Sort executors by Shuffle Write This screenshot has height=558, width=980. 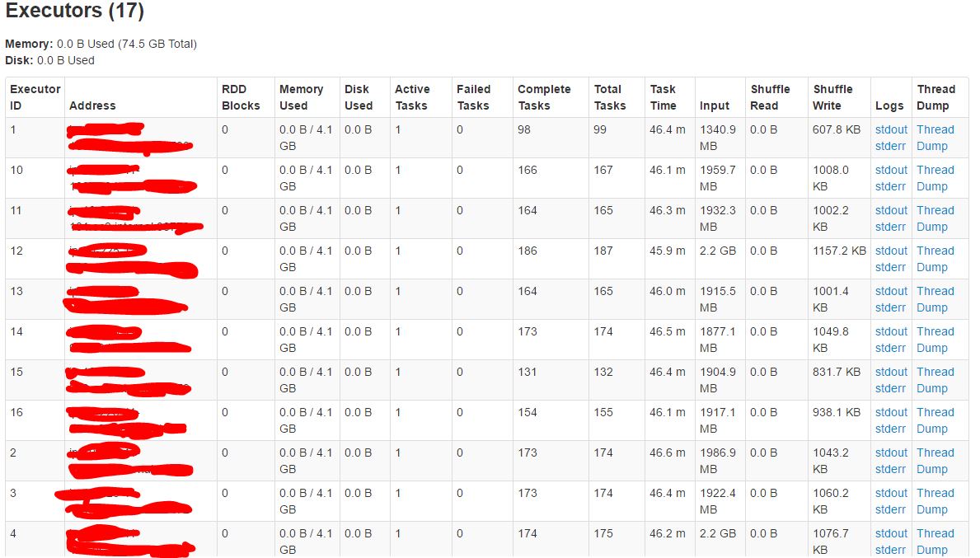click(832, 96)
